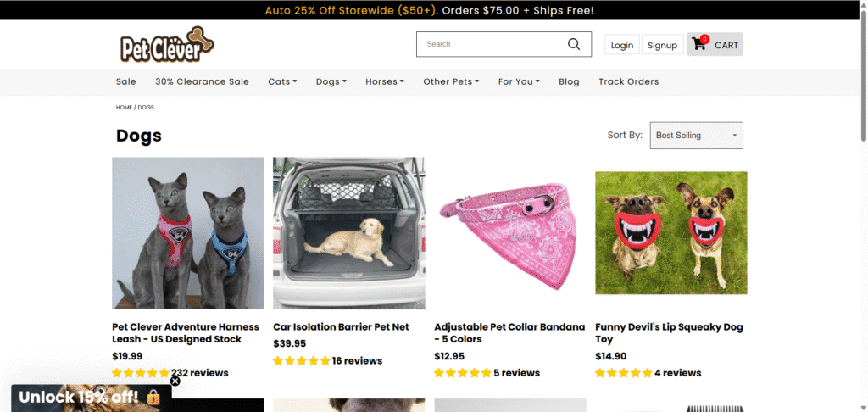Click the Login button
The width and height of the screenshot is (868, 412).
point(622,45)
